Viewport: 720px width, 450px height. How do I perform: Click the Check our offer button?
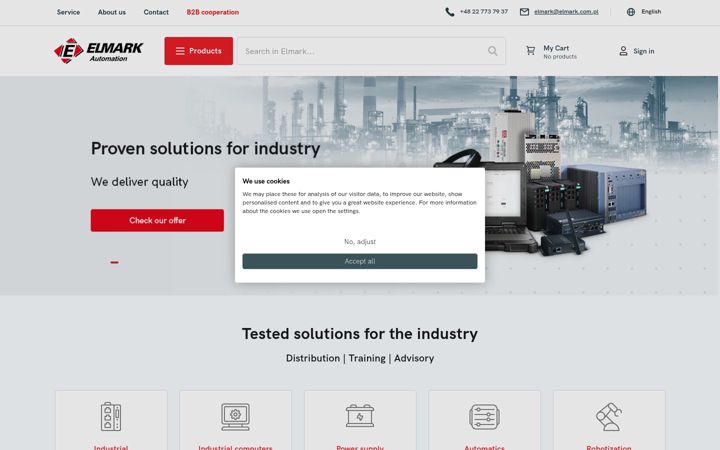pos(157,220)
